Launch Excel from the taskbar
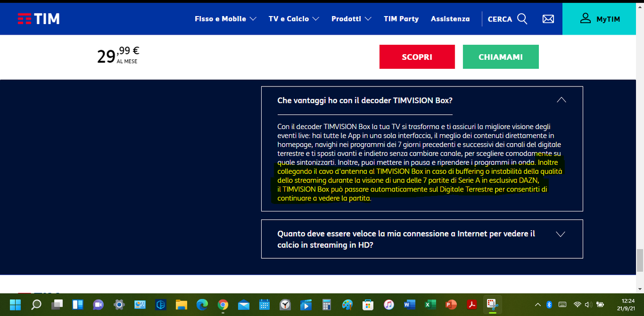 pos(430,304)
